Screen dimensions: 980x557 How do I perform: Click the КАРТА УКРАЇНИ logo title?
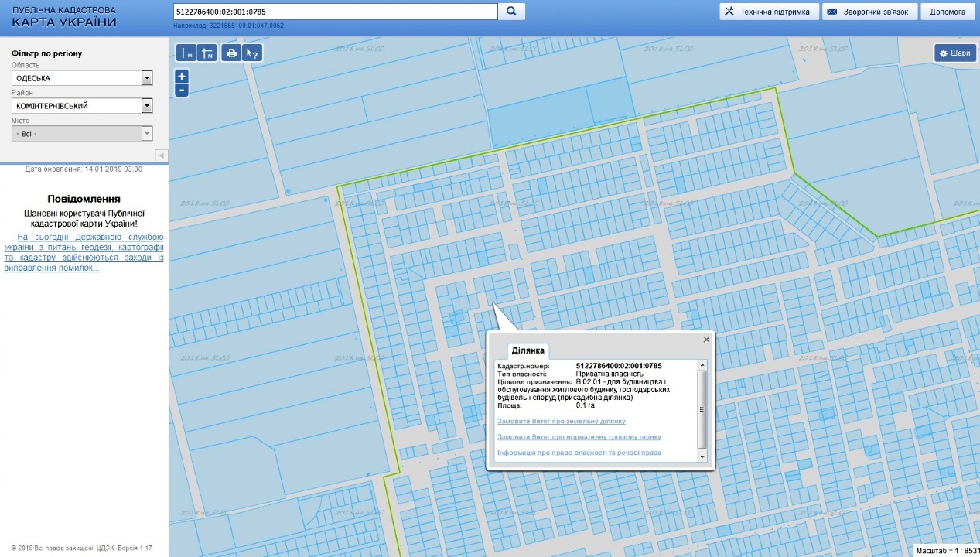pyautogui.click(x=64, y=22)
